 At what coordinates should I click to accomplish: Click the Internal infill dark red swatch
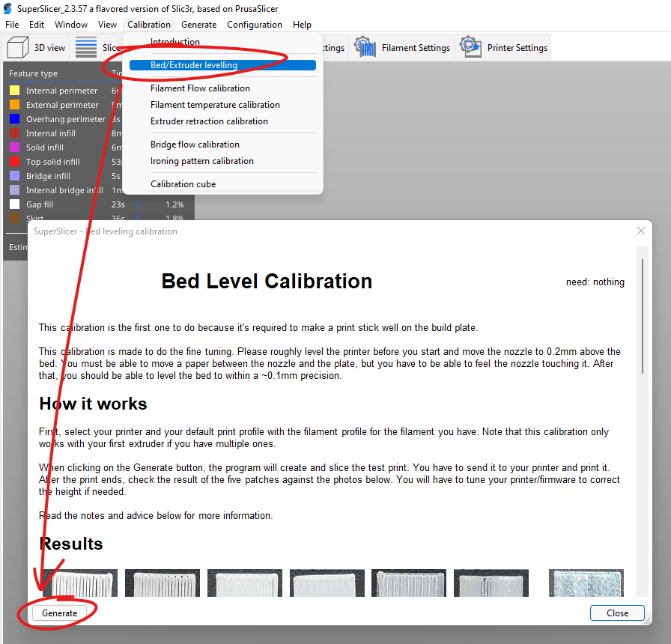pos(14,133)
